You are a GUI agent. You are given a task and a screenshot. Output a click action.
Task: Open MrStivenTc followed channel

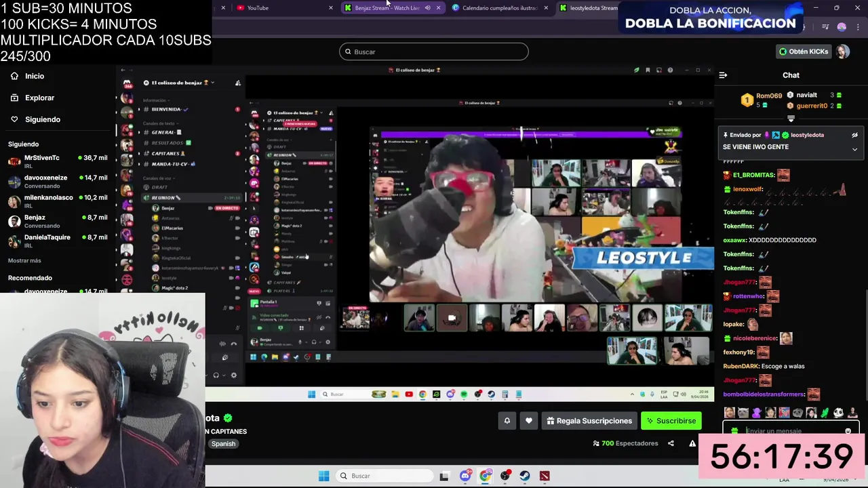click(x=58, y=161)
